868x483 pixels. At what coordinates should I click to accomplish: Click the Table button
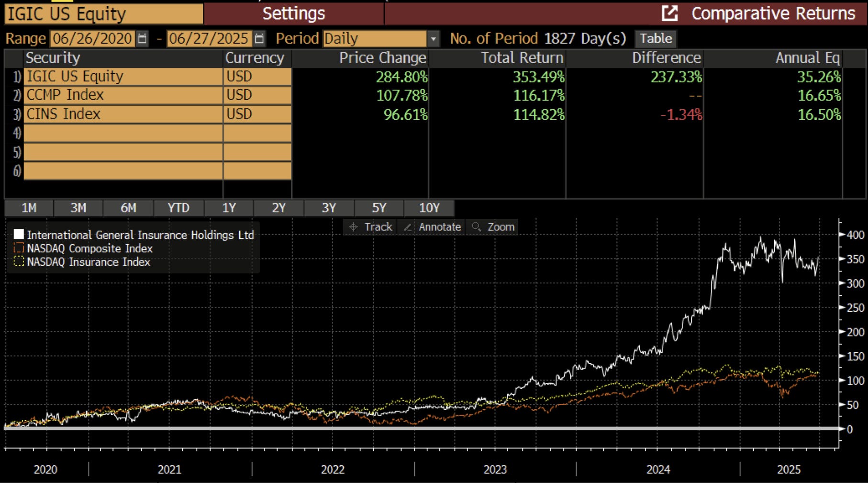656,38
